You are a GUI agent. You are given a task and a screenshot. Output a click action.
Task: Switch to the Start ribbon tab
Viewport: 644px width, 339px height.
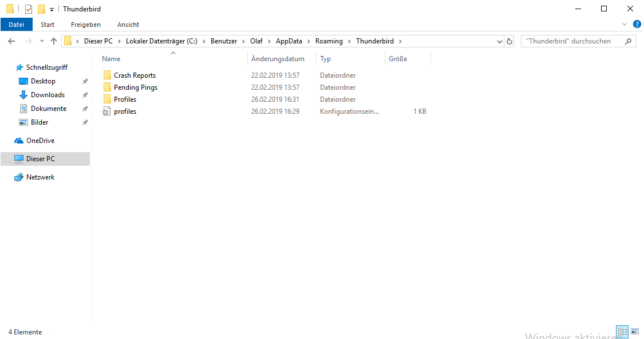coord(48,25)
